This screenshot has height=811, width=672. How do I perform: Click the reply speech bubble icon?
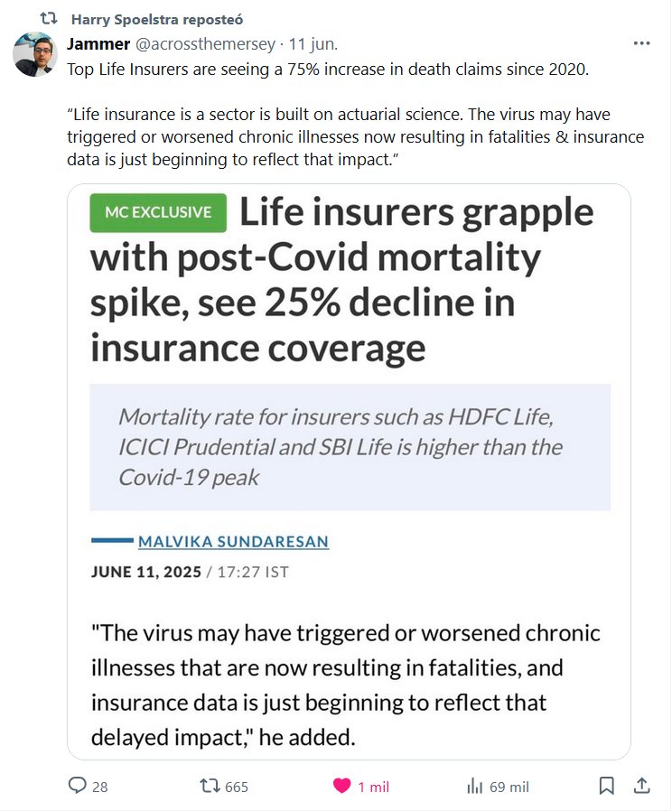(x=77, y=787)
